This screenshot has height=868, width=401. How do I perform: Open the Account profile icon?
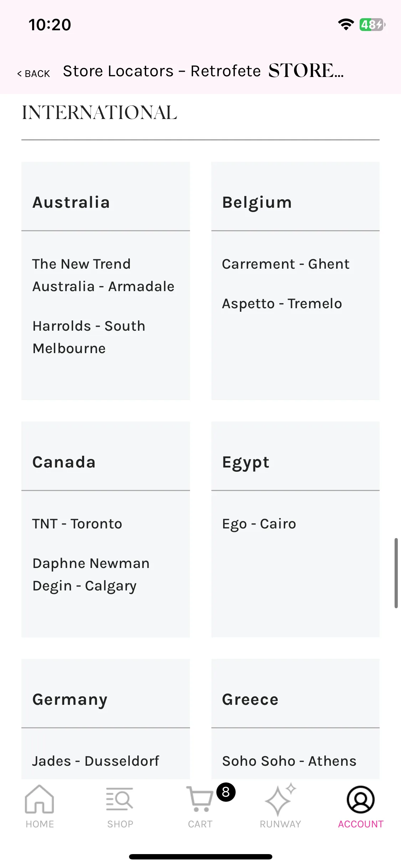[x=360, y=799]
